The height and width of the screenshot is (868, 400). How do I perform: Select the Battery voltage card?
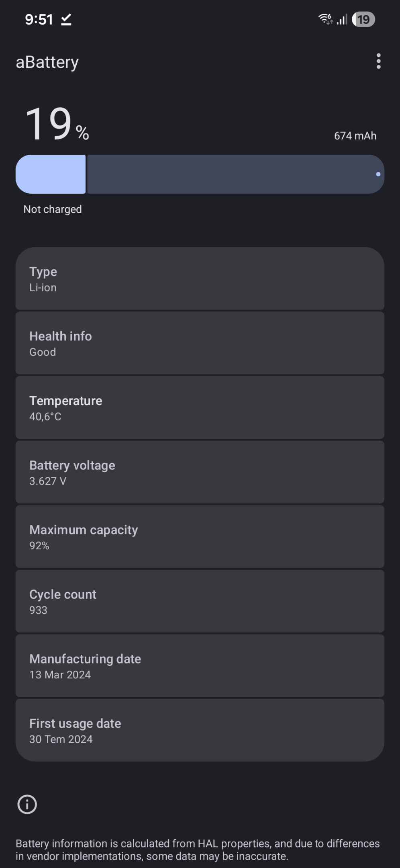point(200,472)
